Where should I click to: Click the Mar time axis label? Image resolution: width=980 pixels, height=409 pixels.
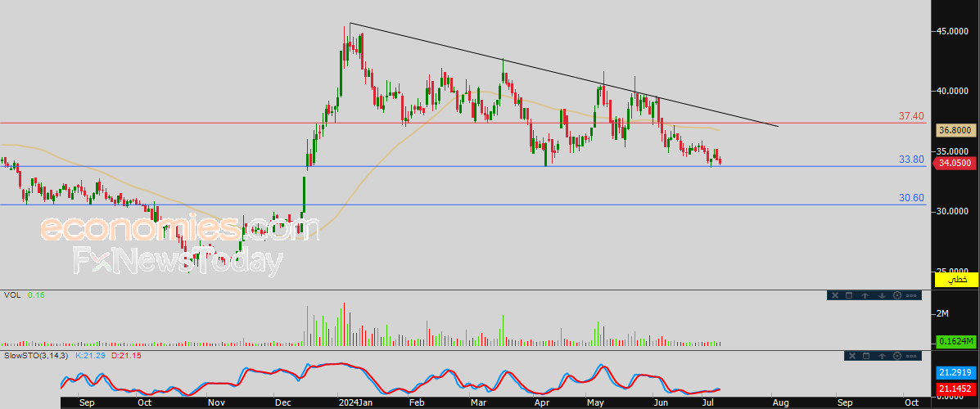point(479,402)
